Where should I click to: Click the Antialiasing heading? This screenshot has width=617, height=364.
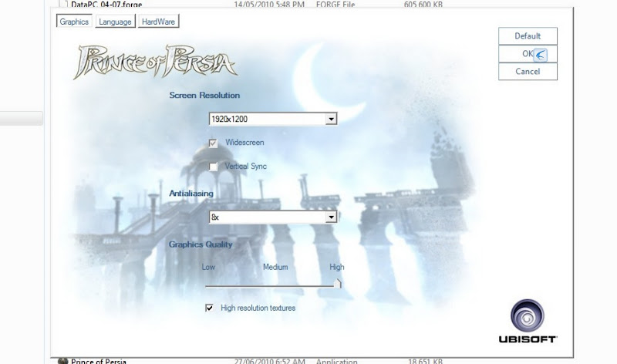coord(191,194)
